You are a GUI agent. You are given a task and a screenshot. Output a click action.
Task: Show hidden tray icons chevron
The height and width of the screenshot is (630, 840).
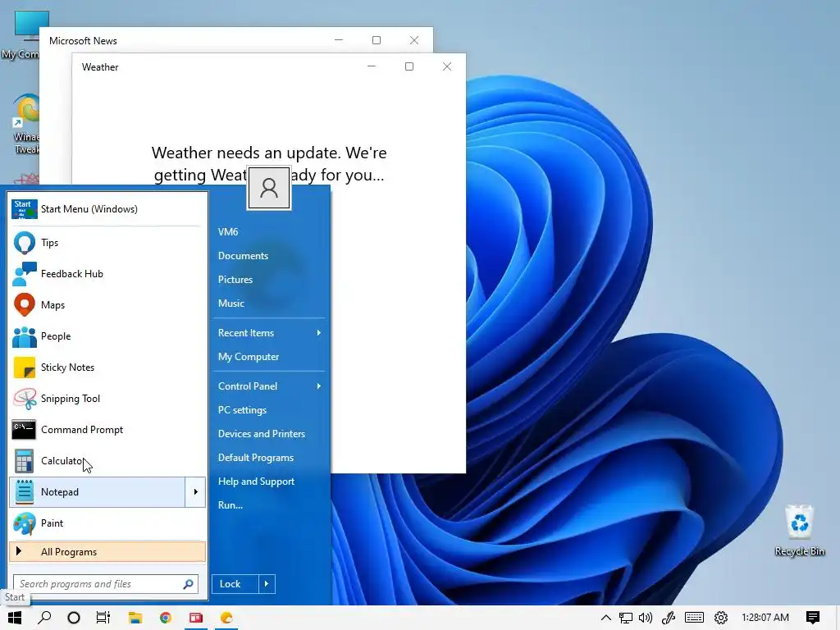pyautogui.click(x=605, y=618)
